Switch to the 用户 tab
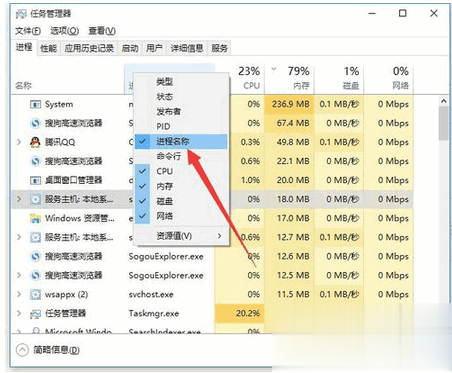 [x=154, y=48]
